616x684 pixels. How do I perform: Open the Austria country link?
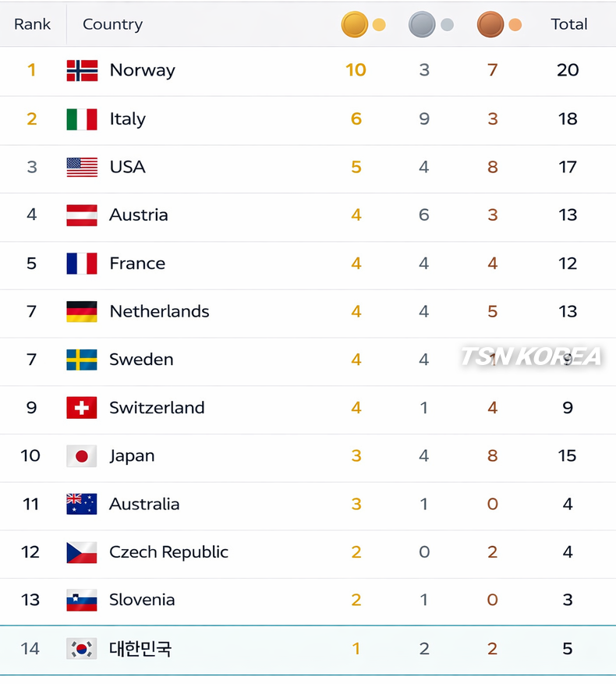point(139,215)
